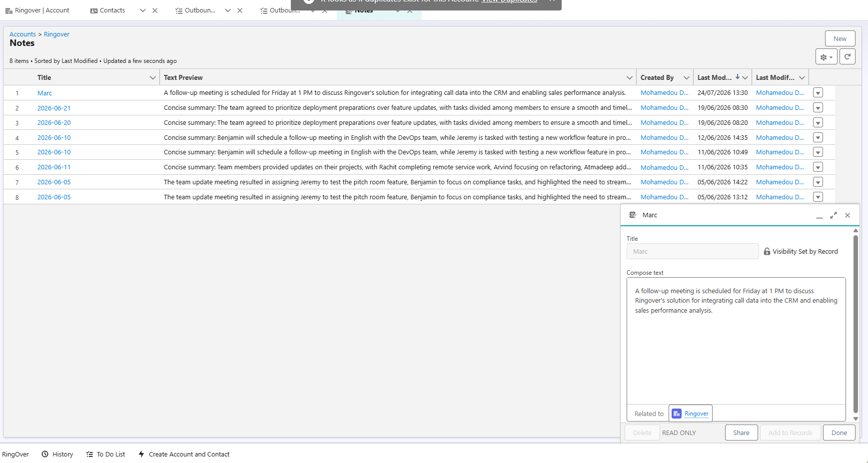Image resolution: width=868 pixels, height=463 pixels.
Task: Open Contacts tab dropdown chevron
Action: point(143,10)
